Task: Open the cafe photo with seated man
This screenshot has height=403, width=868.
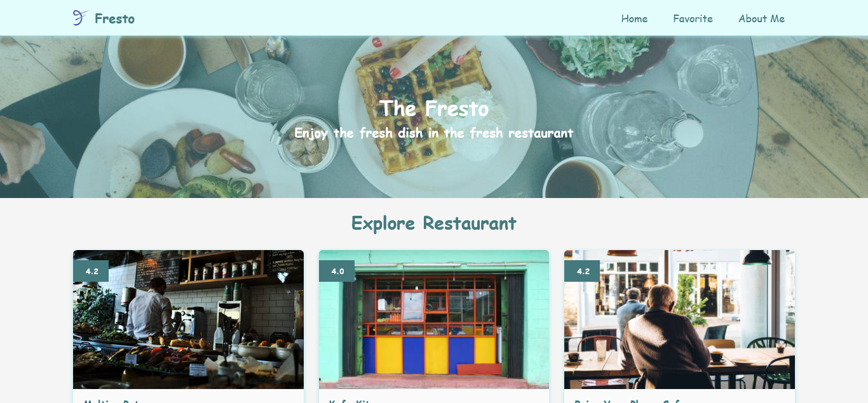Action: (679, 319)
